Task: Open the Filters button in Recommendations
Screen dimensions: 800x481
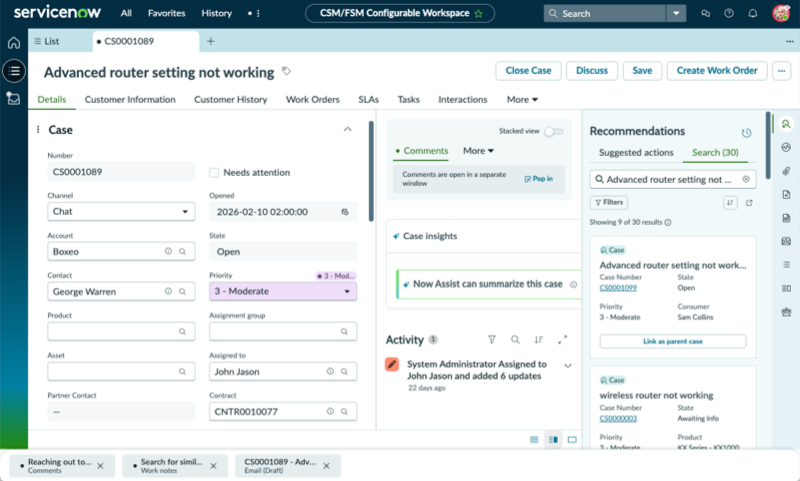Action: pos(609,202)
